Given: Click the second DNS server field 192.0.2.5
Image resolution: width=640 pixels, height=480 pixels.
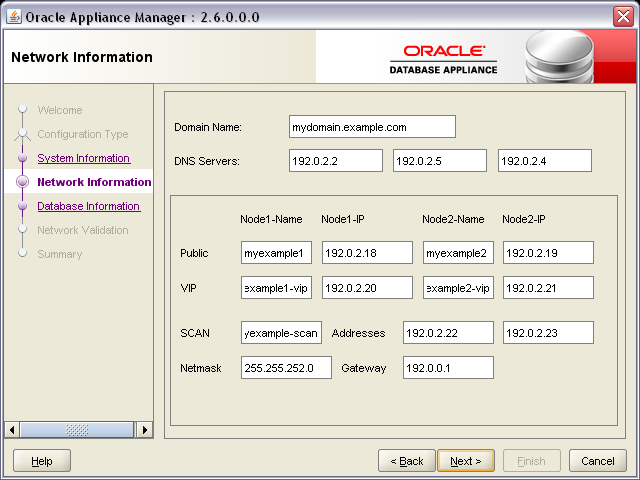Looking at the screenshot, I should (440, 160).
